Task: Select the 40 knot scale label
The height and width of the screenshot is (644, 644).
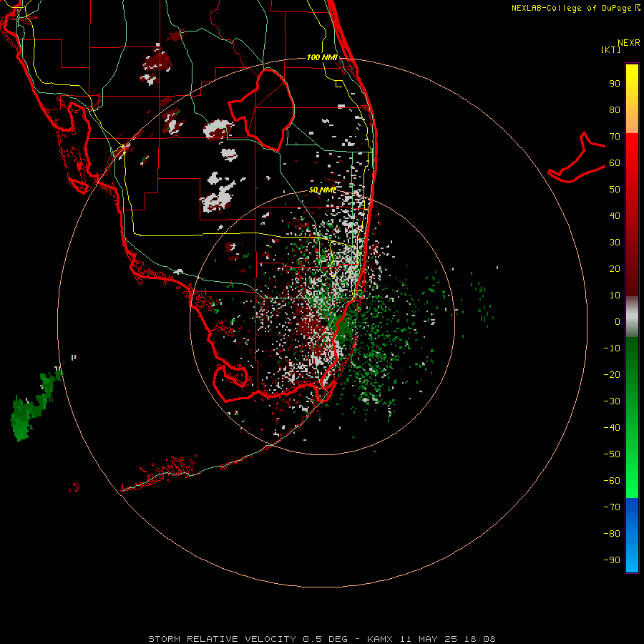Action: (x=615, y=215)
